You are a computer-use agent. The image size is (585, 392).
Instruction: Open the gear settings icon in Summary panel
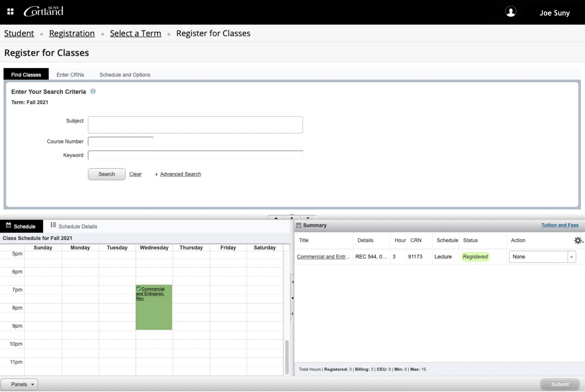pyautogui.click(x=578, y=241)
